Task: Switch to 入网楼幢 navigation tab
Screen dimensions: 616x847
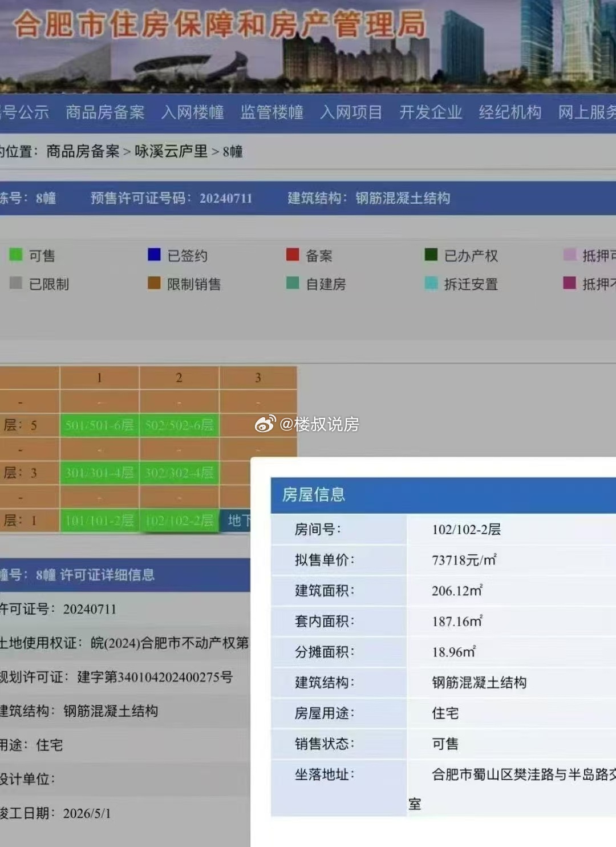Action: pyautogui.click(x=192, y=112)
